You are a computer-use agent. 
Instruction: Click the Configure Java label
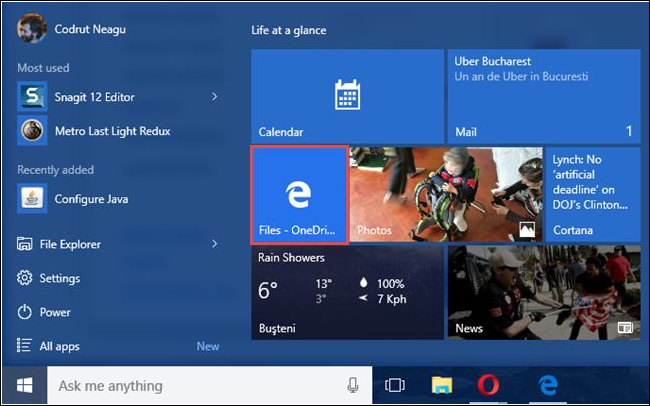[91, 199]
